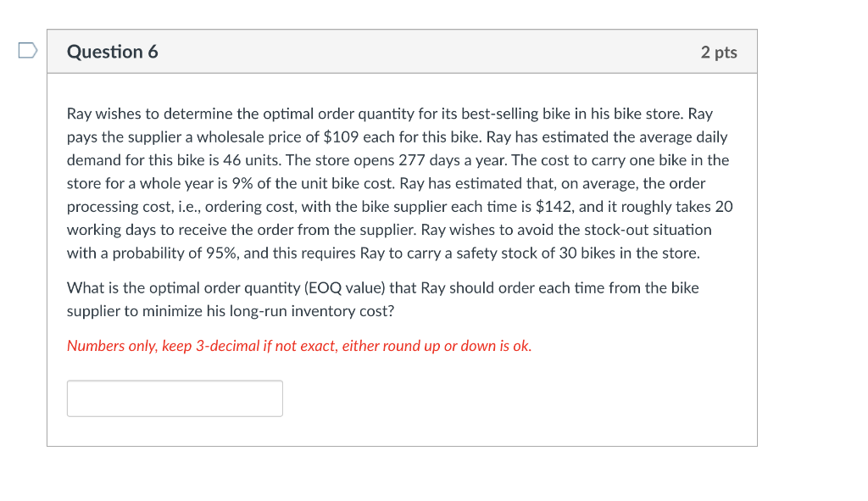The height and width of the screenshot is (501, 868).
Task: Click the second paragraph asking for the EOQ
Action: click(381, 298)
